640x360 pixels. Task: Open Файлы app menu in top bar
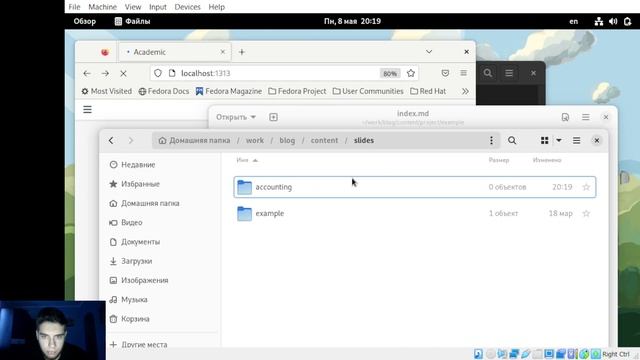click(133, 21)
